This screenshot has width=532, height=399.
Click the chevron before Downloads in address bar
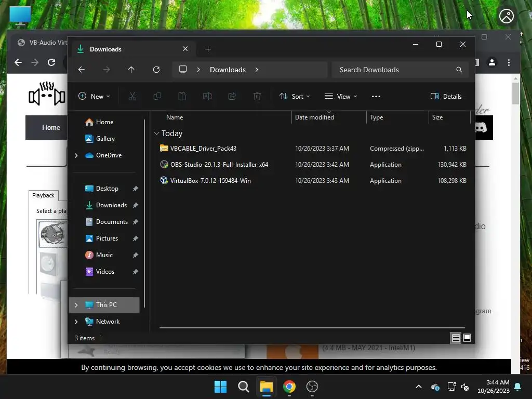(x=198, y=70)
